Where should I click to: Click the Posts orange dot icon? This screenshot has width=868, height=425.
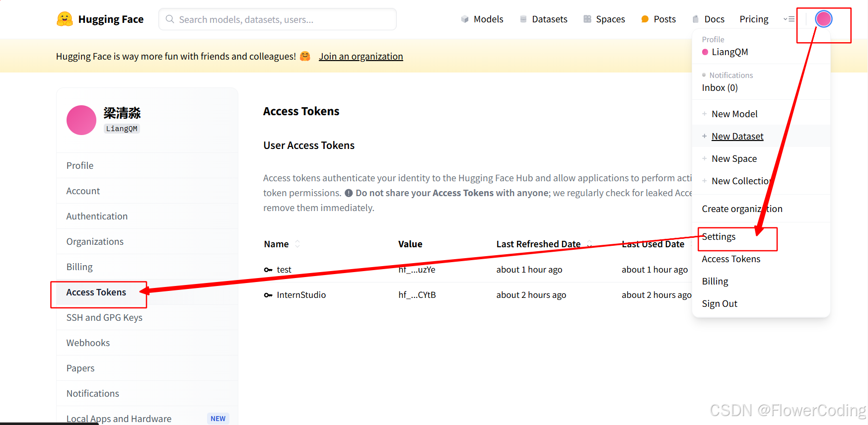point(645,19)
